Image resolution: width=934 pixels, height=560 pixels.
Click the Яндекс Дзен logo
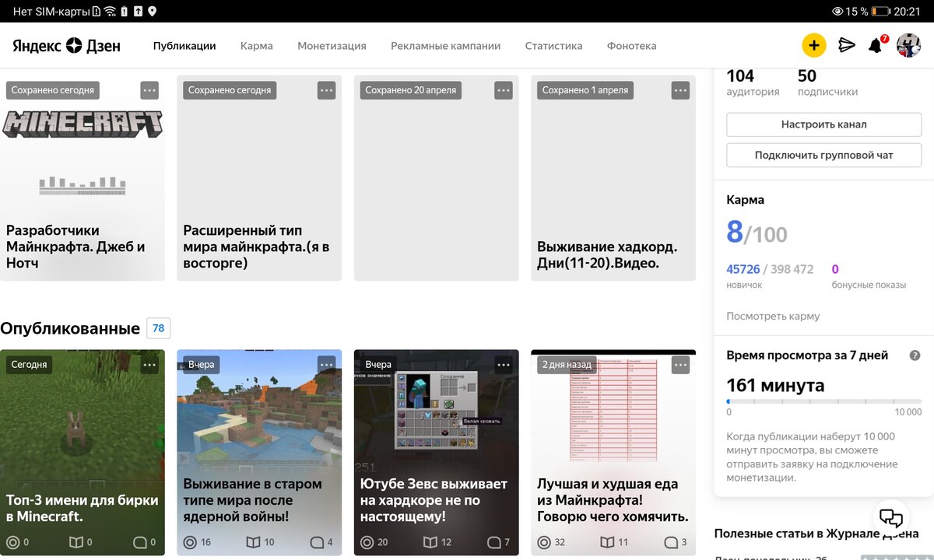(67, 46)
